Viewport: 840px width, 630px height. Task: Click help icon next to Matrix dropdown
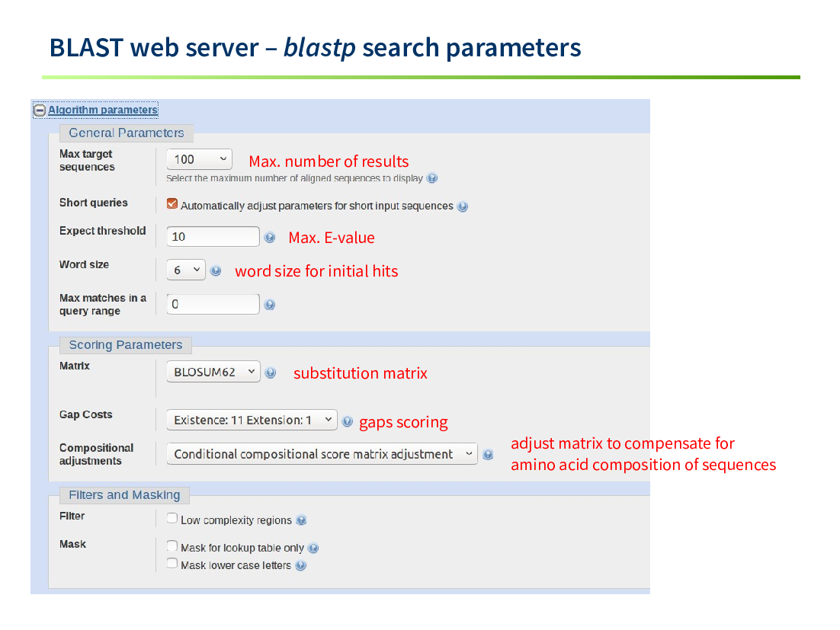(x=271, y=373)
